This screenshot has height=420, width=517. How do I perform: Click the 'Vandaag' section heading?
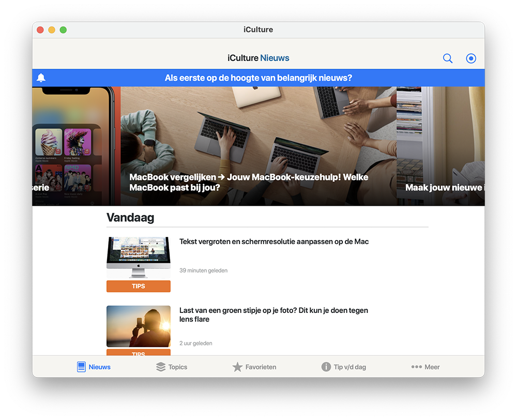[130, 217]
